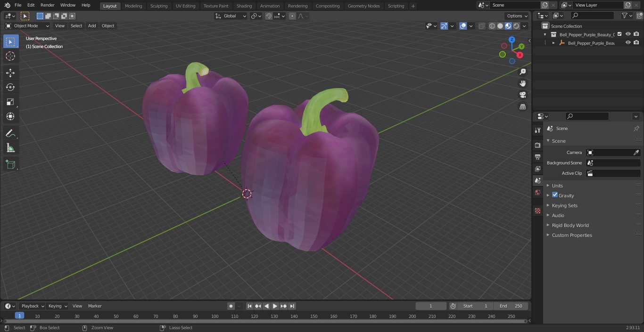Open the viewport Add menu
The image size is (644, 332).
(x=92, y=26)
